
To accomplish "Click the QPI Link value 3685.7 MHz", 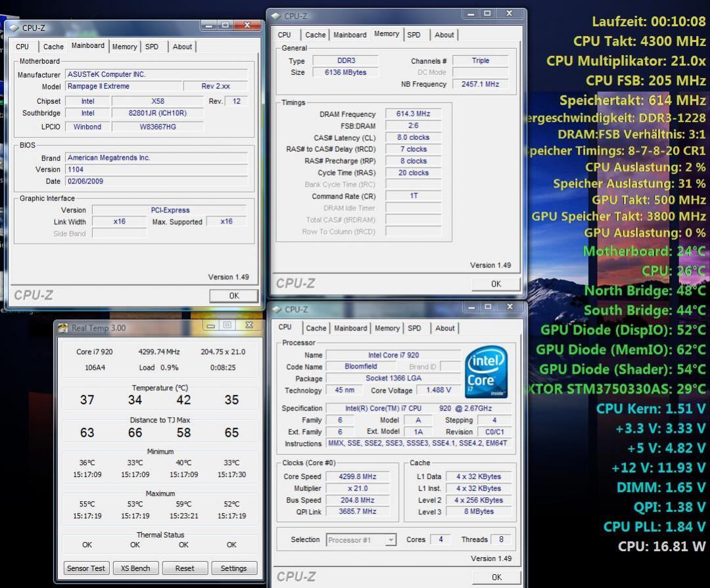I will 358,511.
